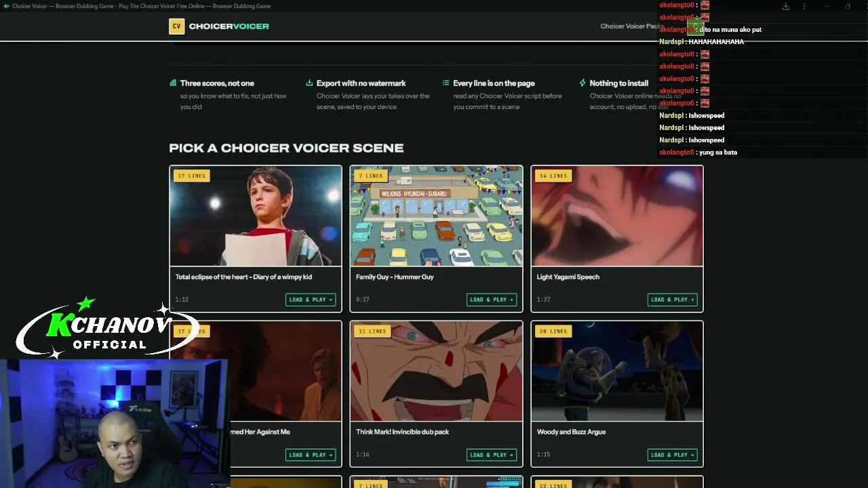
Task: Open the Choicer Voicer Packs nav link
Action: click(x=632, y=26)
